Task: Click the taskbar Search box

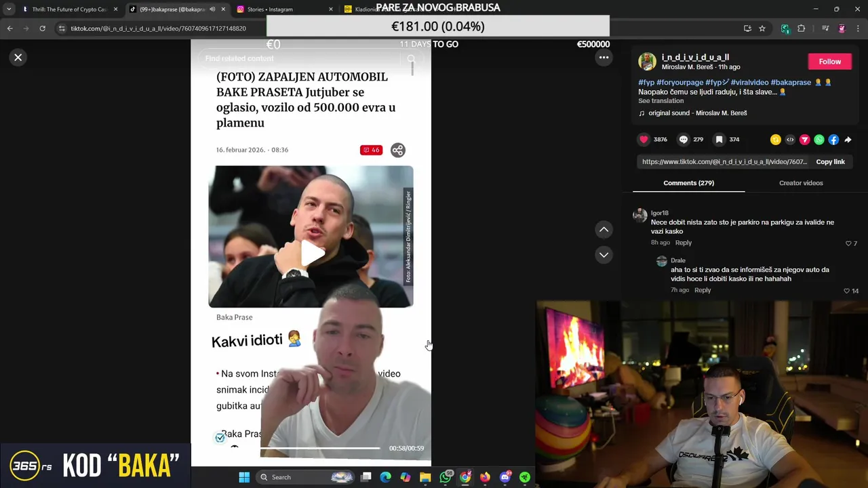Action: 306,477
